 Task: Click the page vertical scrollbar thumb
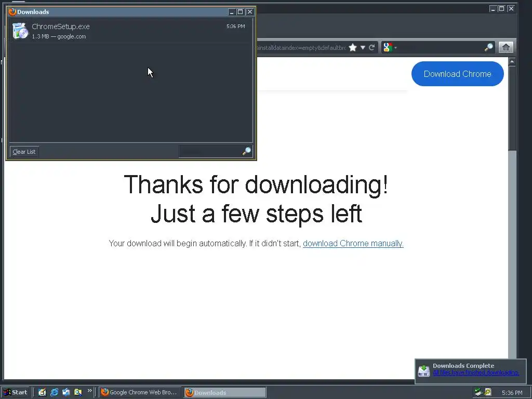[512, 108]
